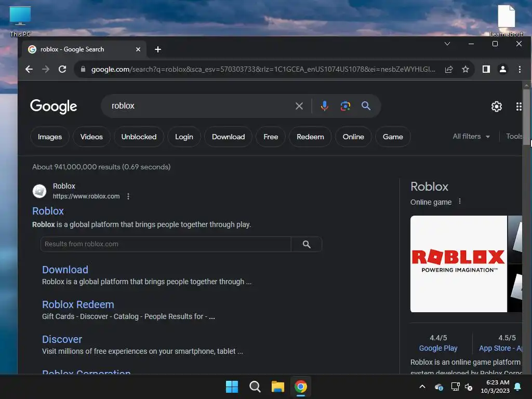The image size is (532, 399).
Task: Close the roblox Google Search tab
Action: 138,49
